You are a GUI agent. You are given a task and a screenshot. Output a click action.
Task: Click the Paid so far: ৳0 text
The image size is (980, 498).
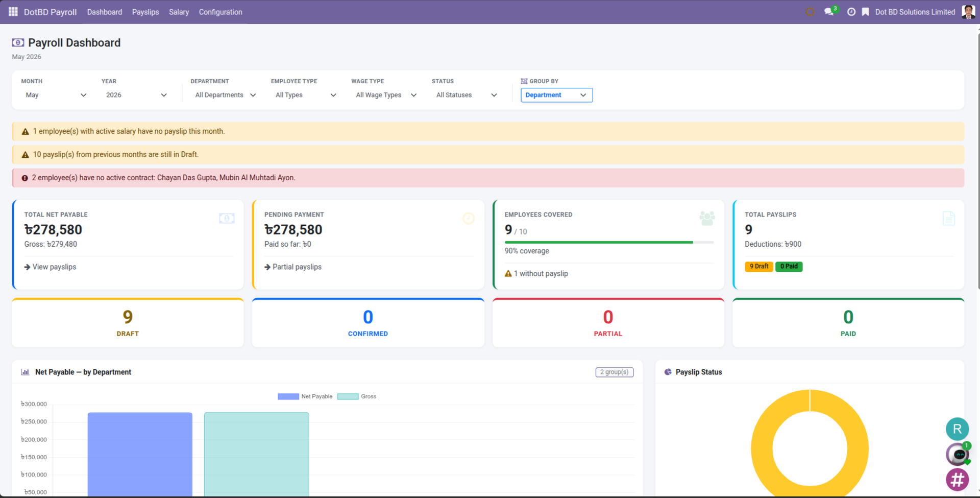pos(288,245)
